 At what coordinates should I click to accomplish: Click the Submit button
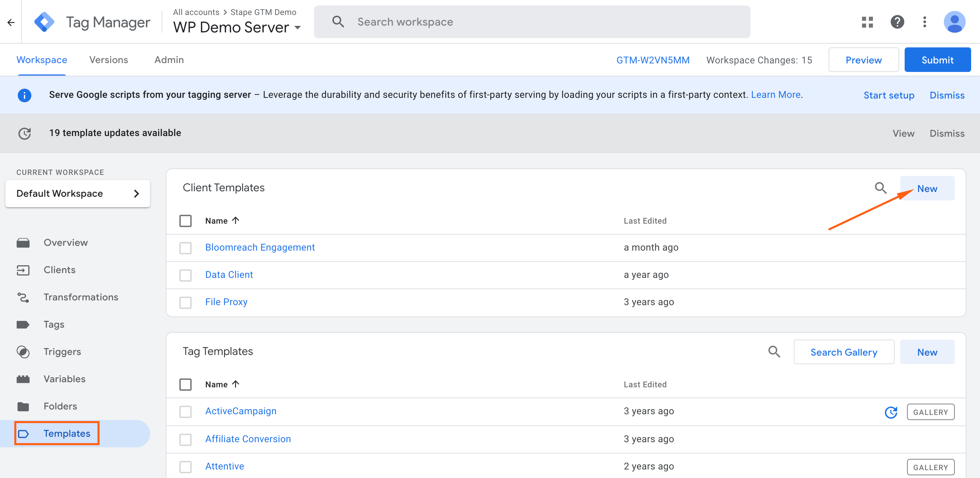[x=937, y=60]
